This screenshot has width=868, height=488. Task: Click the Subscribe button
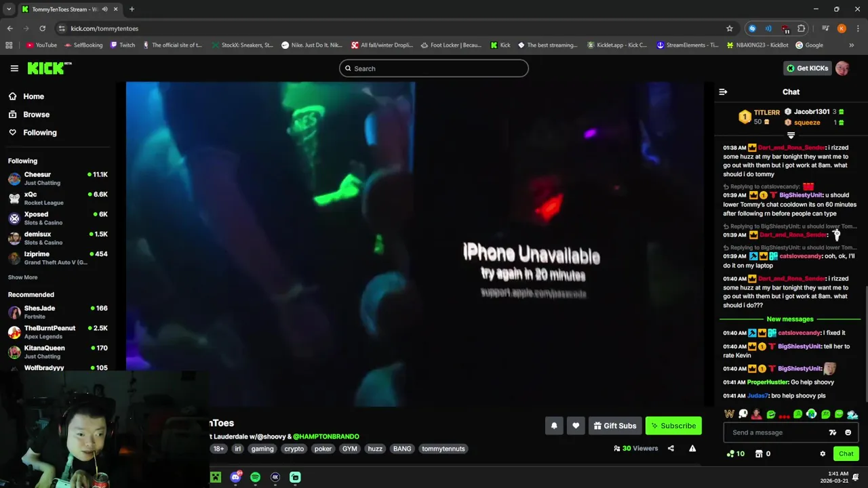coord(673,426)
